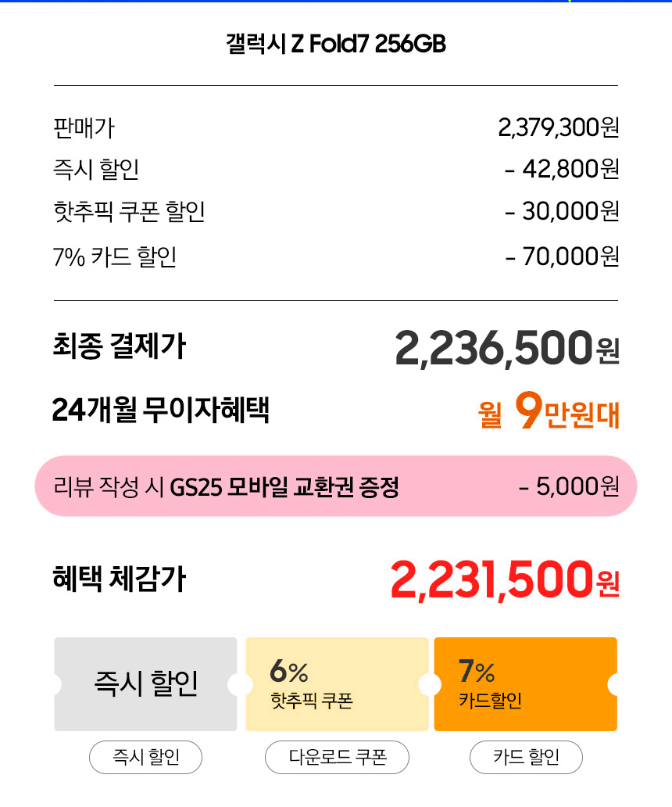Click the 갤럭시 Z Fold7 256GB title
The width and height of the screenshot is (672, 807).
point(336,44)
